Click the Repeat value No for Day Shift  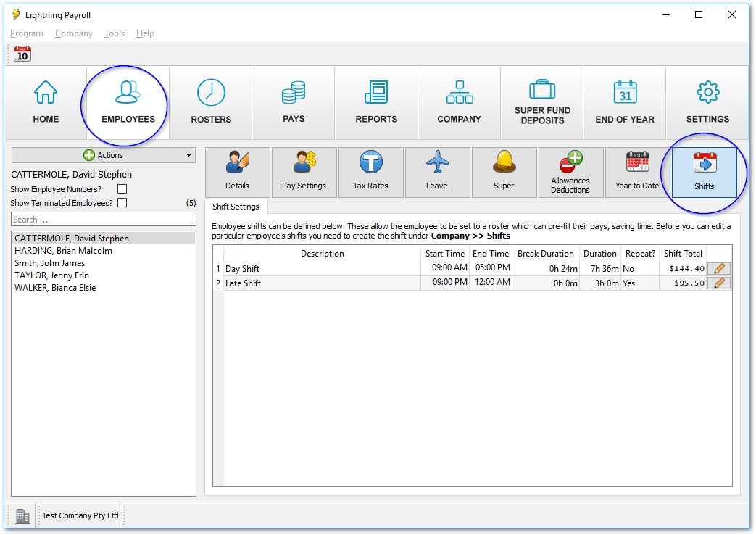pyautogui.click(x=640, y=269)
